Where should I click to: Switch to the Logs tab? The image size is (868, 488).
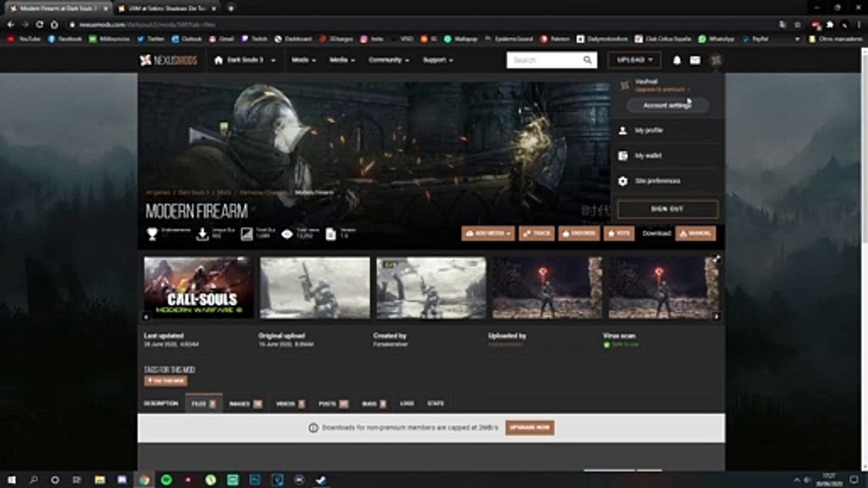(407, 404)
